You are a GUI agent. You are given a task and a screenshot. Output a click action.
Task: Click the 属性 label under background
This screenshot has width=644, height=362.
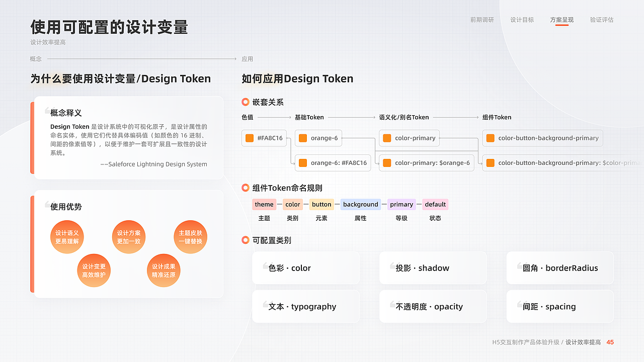361,218
